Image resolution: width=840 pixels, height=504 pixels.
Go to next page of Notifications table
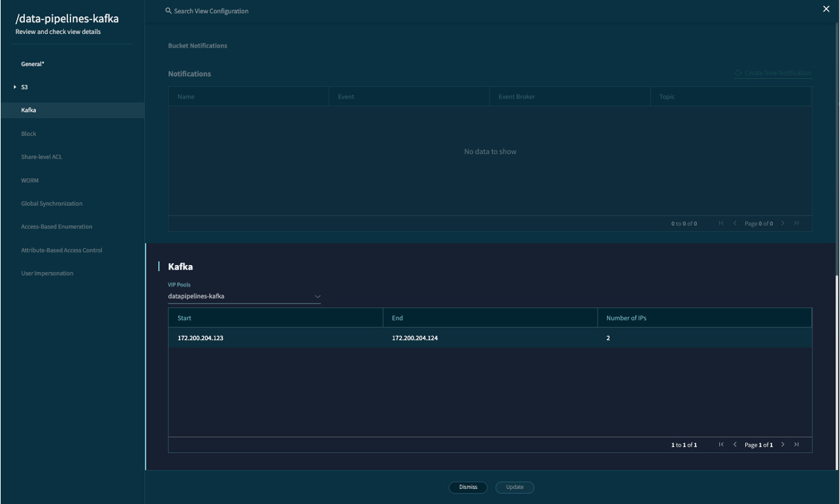point(783,223)
